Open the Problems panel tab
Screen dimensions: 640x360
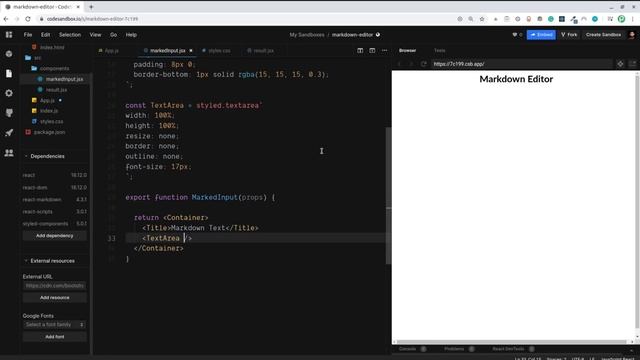[x=454, y=349]
